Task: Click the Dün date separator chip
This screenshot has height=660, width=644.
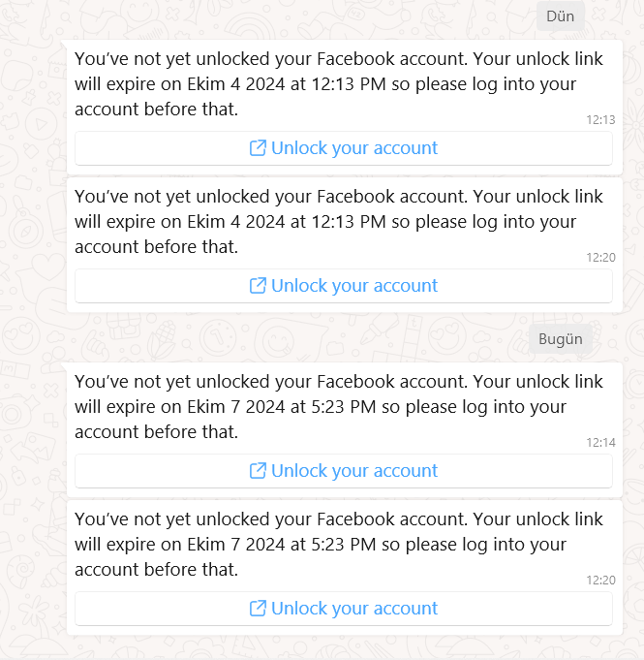Action: (x=561, y=16)
